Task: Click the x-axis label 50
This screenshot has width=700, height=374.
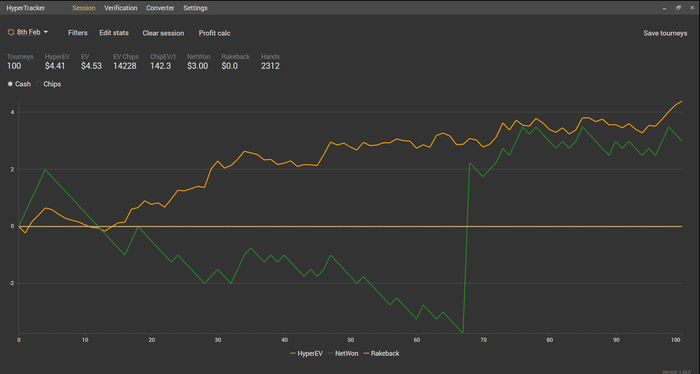Action: [350, 340]
